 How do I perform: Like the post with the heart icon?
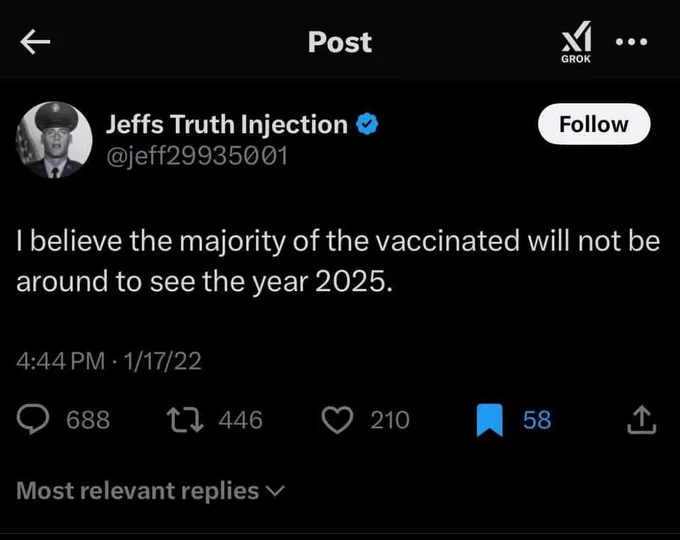337,420
